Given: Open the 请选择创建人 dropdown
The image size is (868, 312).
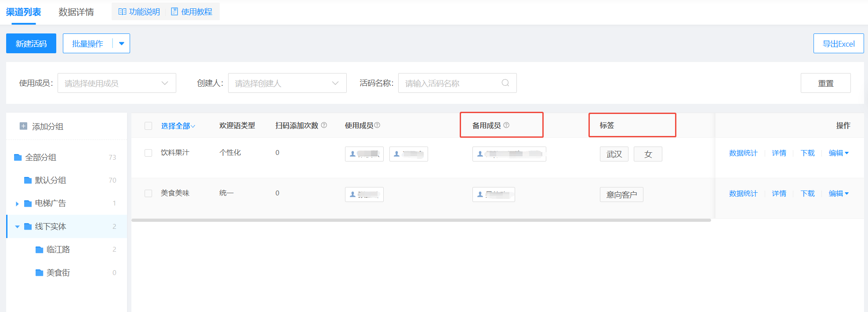Looking at the screenshot, I should point(287,83).
